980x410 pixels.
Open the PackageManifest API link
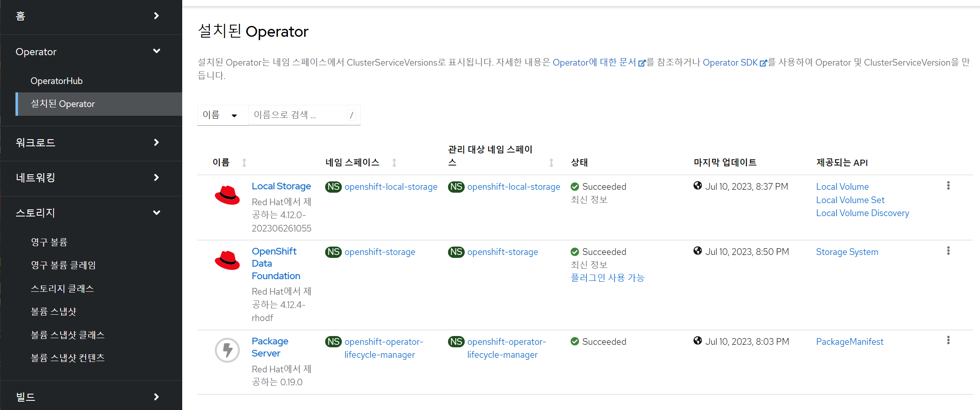(850, 342)
